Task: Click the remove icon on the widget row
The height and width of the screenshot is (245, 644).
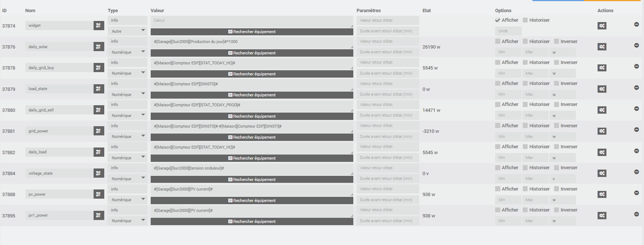Action: pyautogui.click(x=637, y=25)
